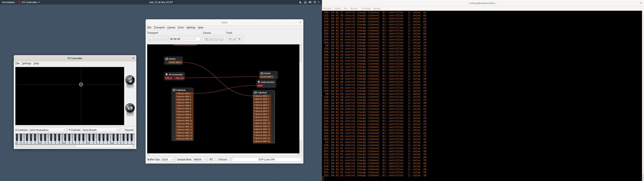Open the Catia Tools menu

(181, 27)
